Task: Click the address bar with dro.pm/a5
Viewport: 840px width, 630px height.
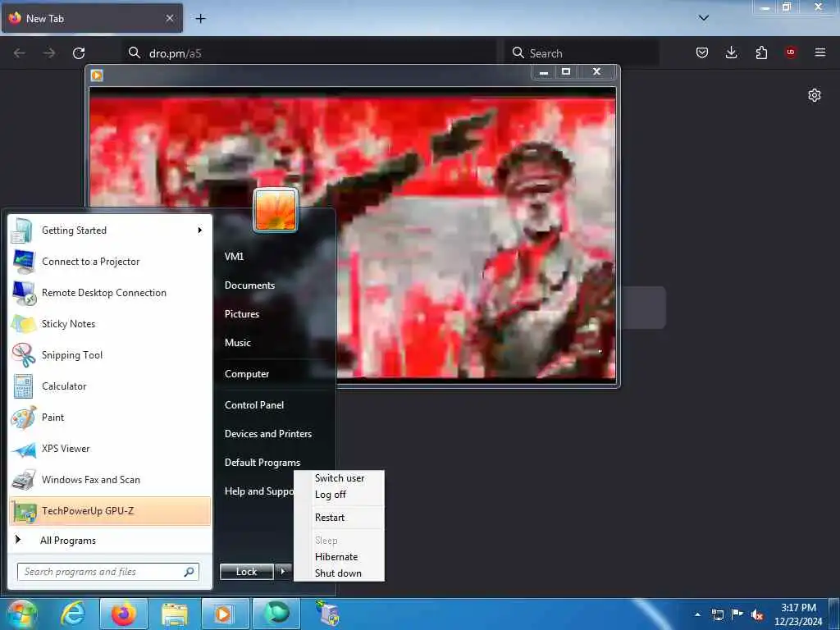Action: pyautogui.click(x=309, y=53)
